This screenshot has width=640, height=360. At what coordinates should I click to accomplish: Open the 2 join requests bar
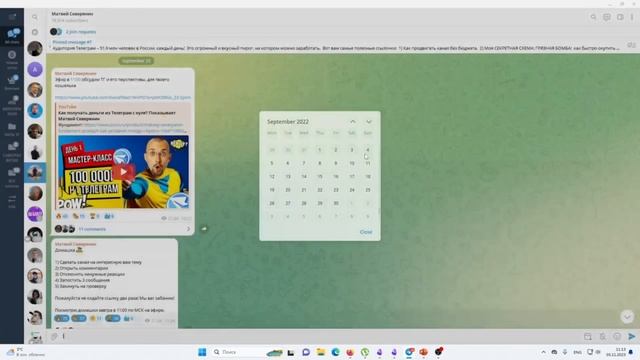click(81, 32)
